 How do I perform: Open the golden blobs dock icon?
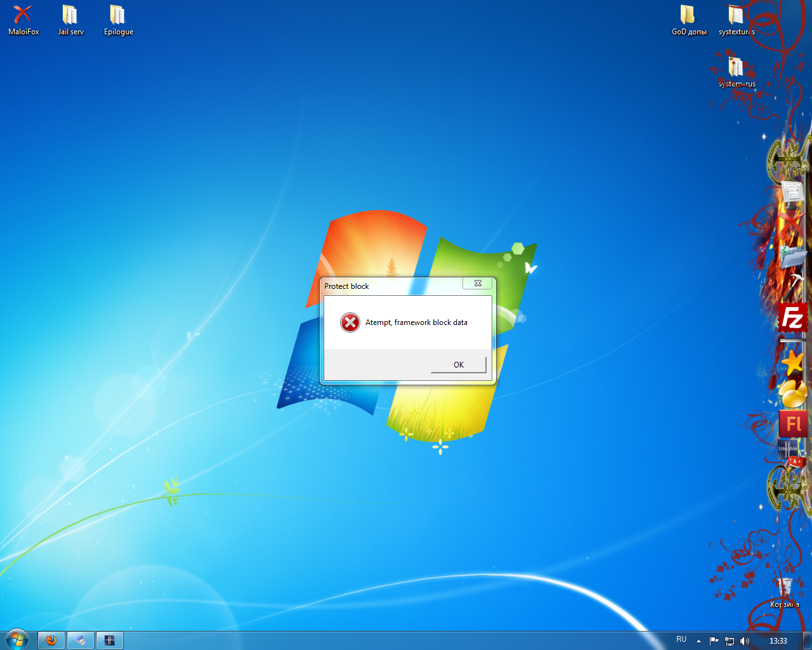793,394
